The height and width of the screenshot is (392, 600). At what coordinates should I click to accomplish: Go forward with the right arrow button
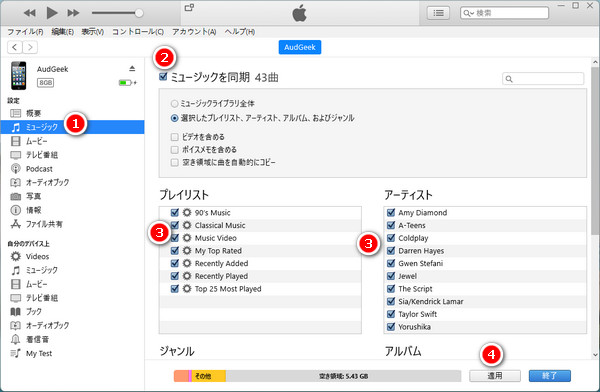30,47
